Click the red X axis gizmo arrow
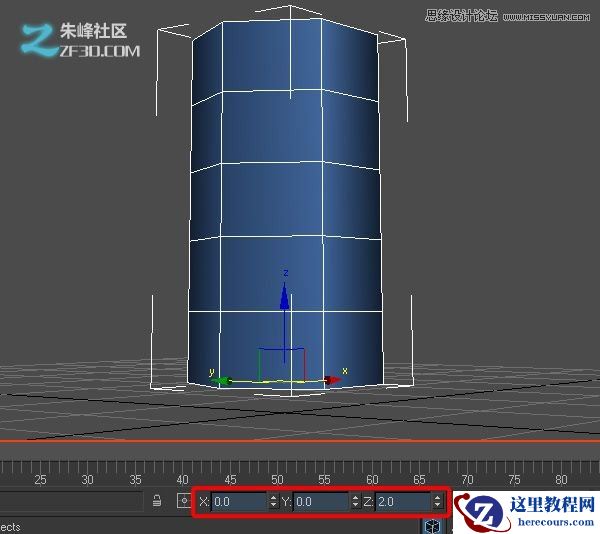600x534 pixels. click(332, 380)
